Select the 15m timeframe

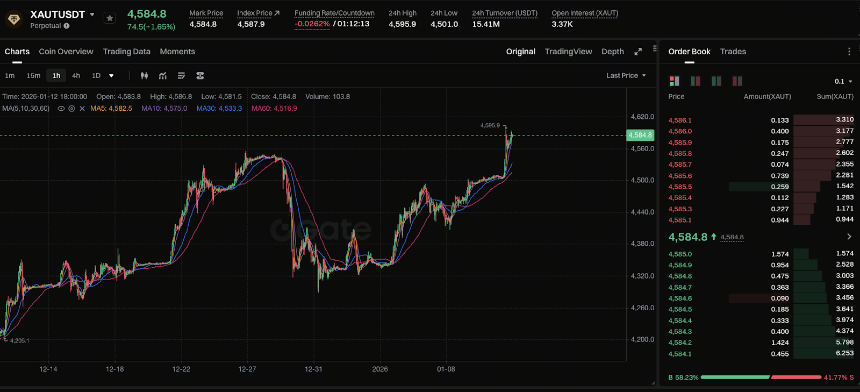(33, 76)
